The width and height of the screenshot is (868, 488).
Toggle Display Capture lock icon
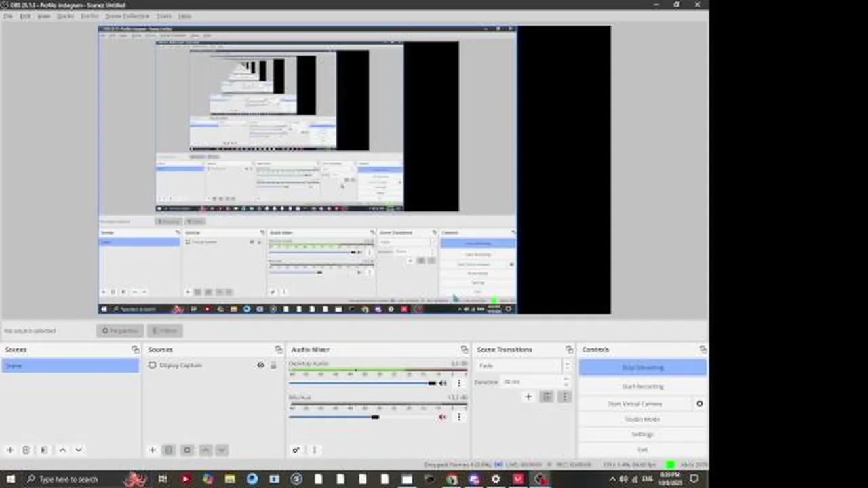[273, 365]
